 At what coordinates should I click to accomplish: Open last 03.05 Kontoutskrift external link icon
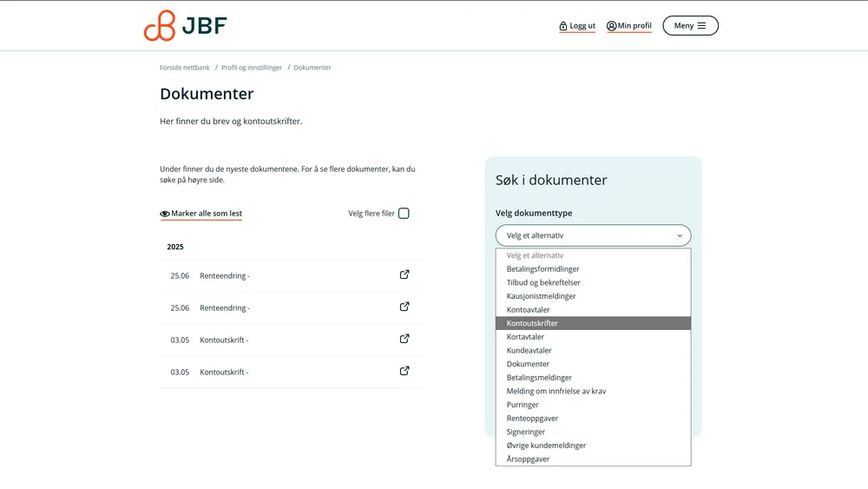pos(404,371)
